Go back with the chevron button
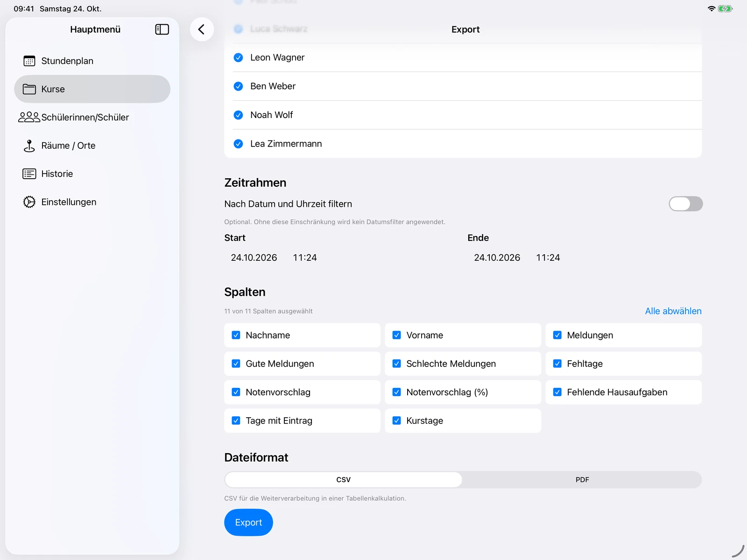 [202, 29]
